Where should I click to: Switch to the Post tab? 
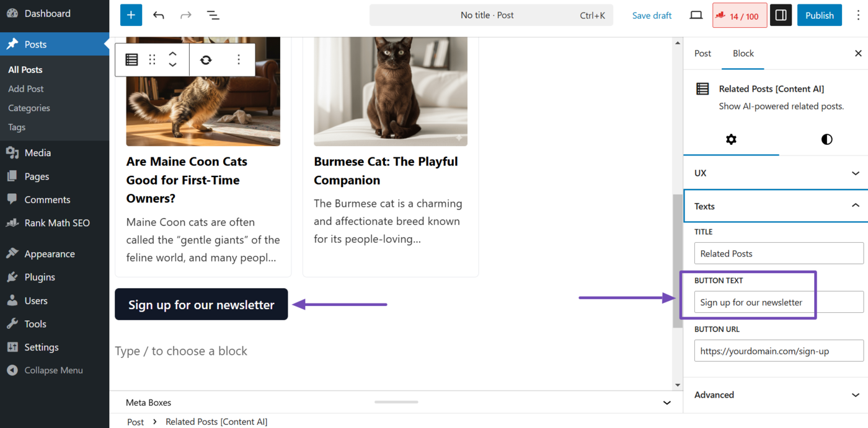(702, 53)
